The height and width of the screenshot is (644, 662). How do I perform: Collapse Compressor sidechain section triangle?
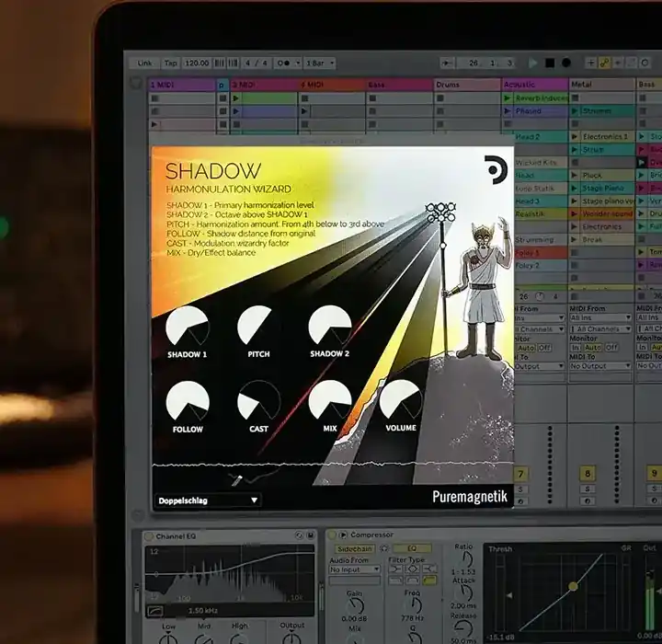pos(343,535)
